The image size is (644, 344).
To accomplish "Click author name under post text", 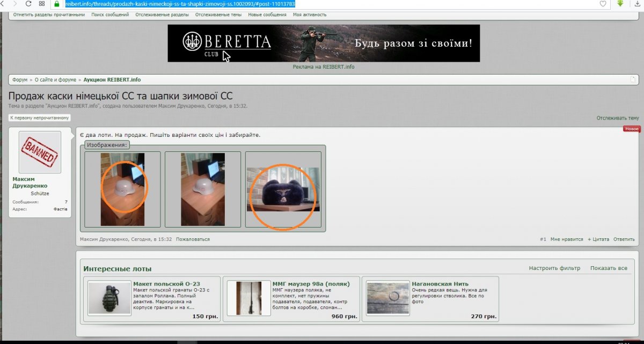I will [104, 239].
